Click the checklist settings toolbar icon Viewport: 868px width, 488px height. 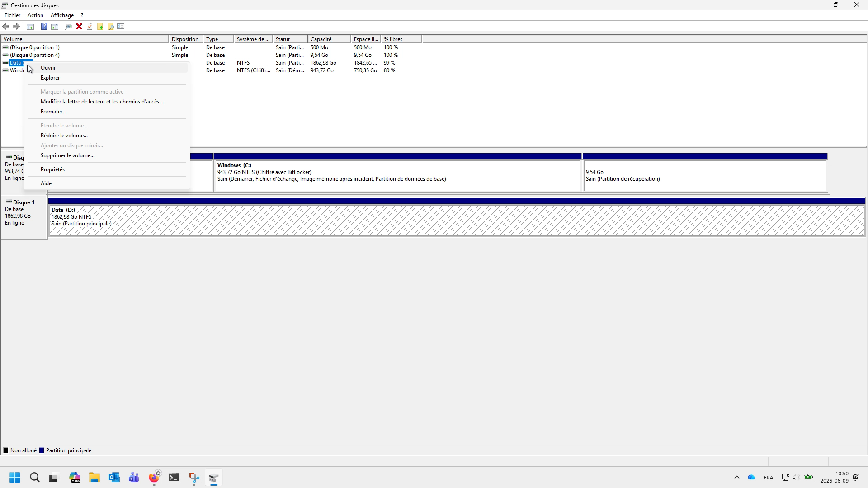click(x=121, y=27)
